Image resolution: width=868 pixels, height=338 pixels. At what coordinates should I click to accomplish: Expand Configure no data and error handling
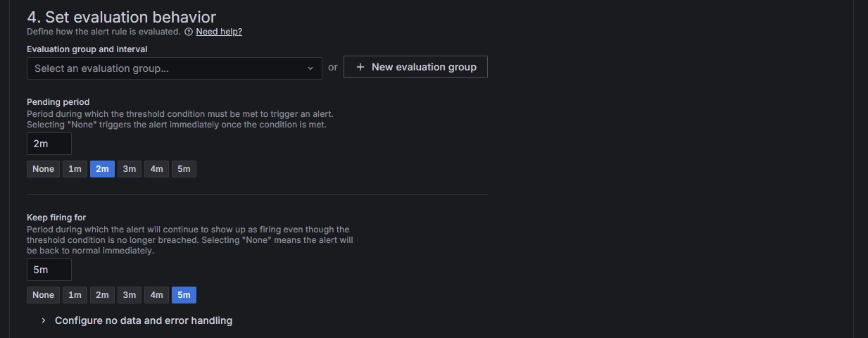[x=143, y=320]
